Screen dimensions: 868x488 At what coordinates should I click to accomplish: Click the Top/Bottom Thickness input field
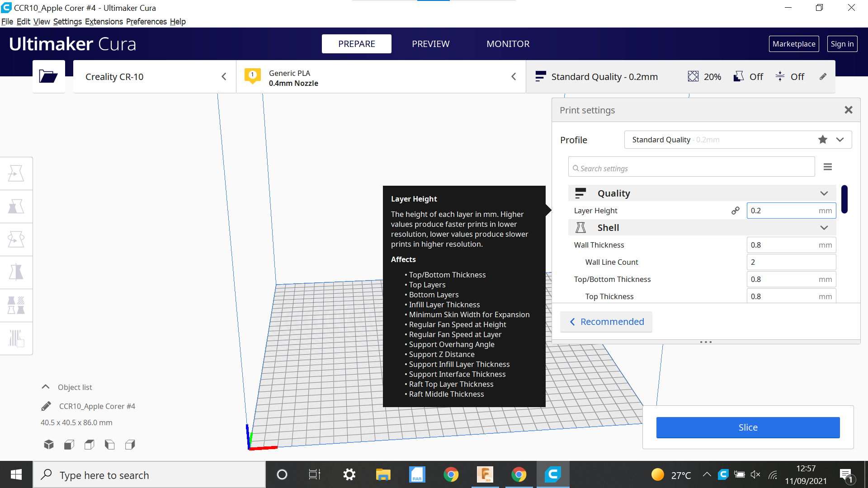click(791, 279)
